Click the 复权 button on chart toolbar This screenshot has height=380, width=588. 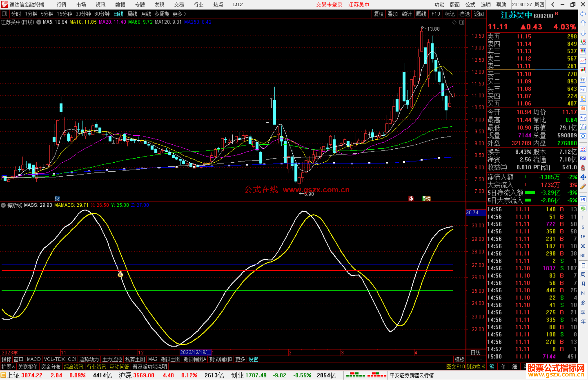click(379, 14)
